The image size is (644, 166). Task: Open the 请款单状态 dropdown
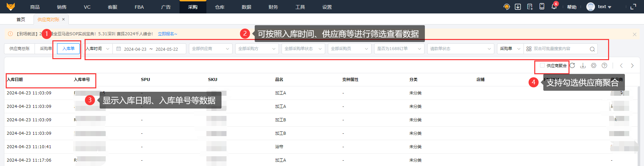pyautogui.click(x=460, y=49)
